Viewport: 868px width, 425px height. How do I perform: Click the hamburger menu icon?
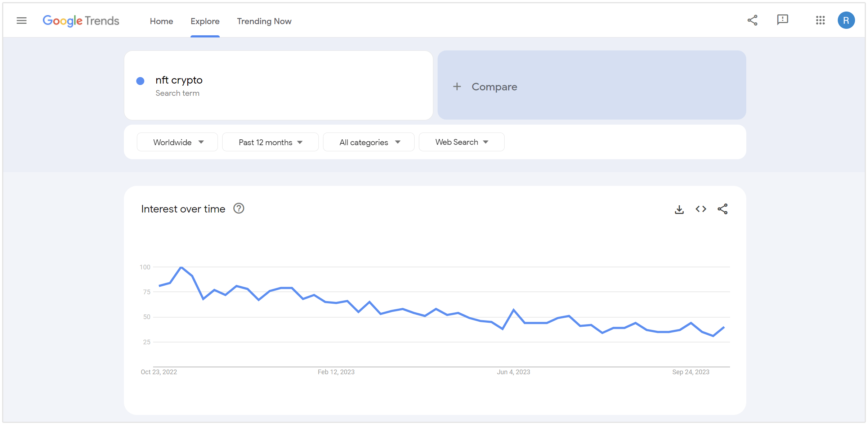(21, 21)
